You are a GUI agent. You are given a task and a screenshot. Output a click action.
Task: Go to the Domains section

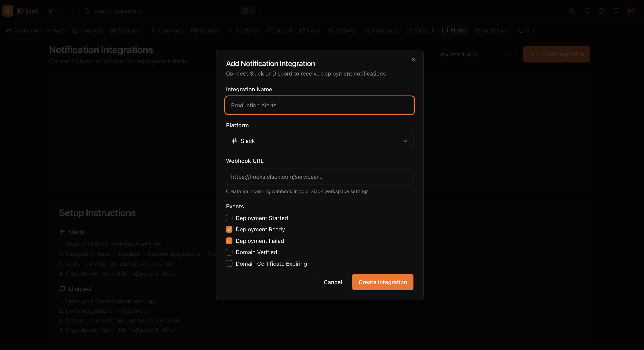[x=126, y=30]
